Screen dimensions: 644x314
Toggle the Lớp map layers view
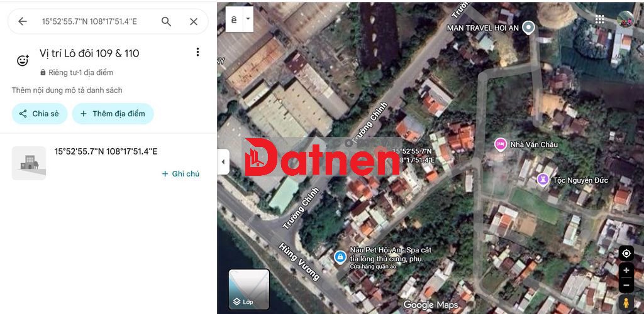pyautogui.click(x=249, y=290)
